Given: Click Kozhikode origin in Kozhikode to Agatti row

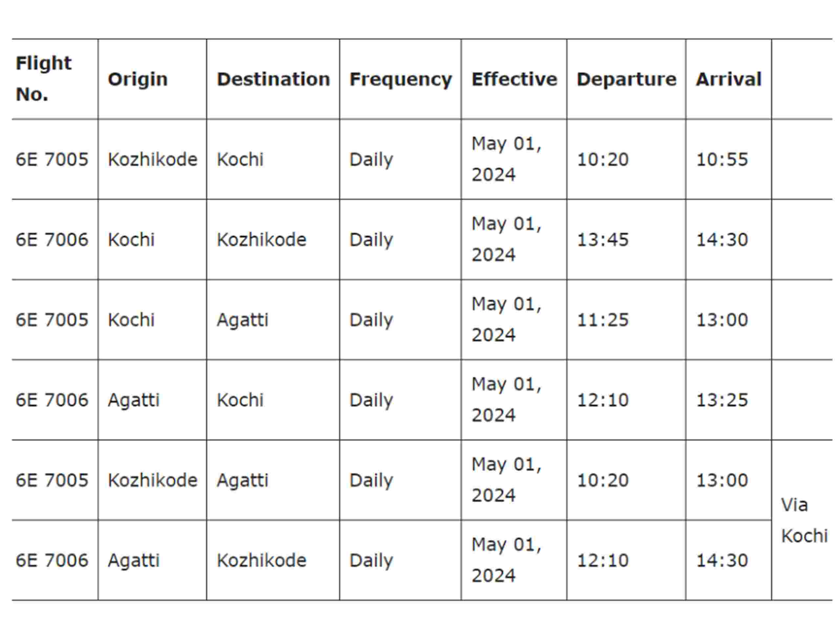Looking at the screenshot, I should click(x=152, y=480).
